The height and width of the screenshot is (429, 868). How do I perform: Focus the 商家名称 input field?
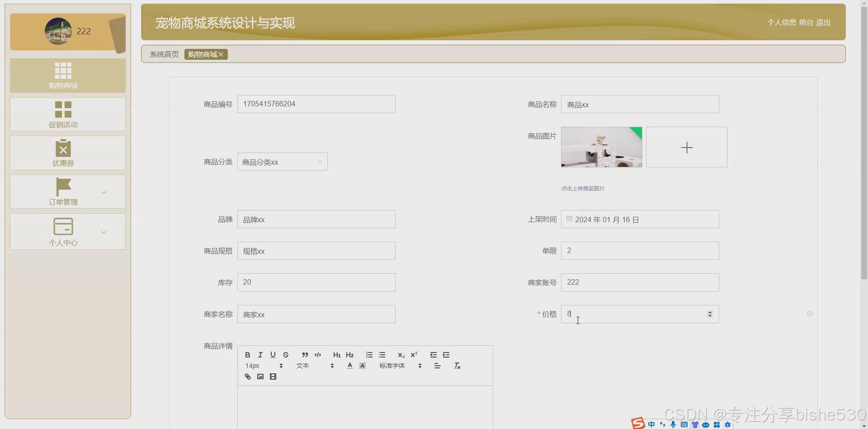click(x=316, y=314)
